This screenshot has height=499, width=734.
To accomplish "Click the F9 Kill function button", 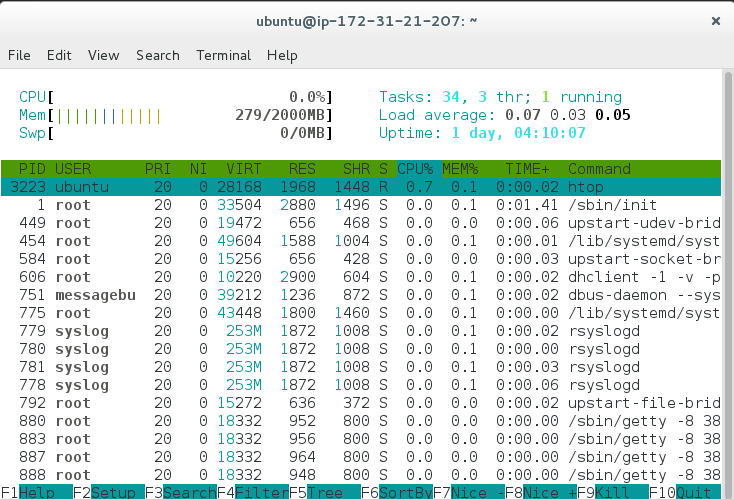I will [613, 492].
